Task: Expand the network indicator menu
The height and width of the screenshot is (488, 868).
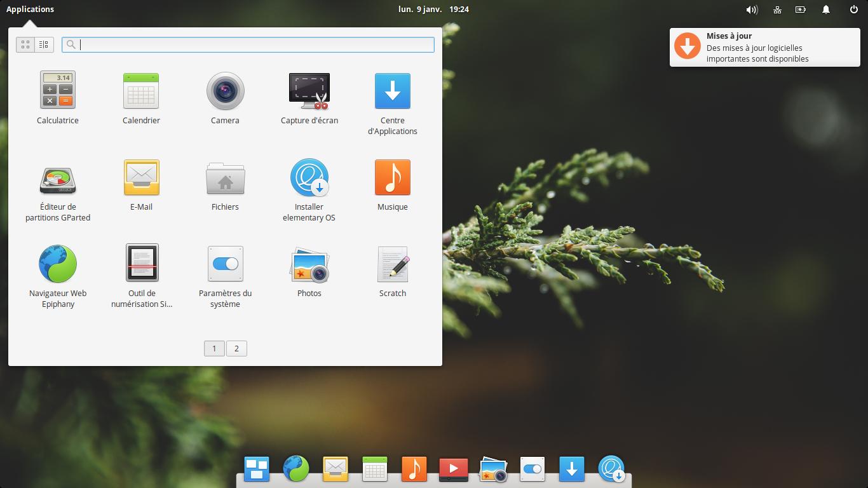Action: [x=777, y=10]
